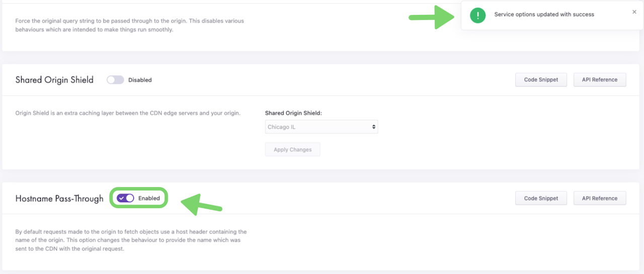
Task: Click the Disabled label beside the shield toggle
Action: pos(140,80)
